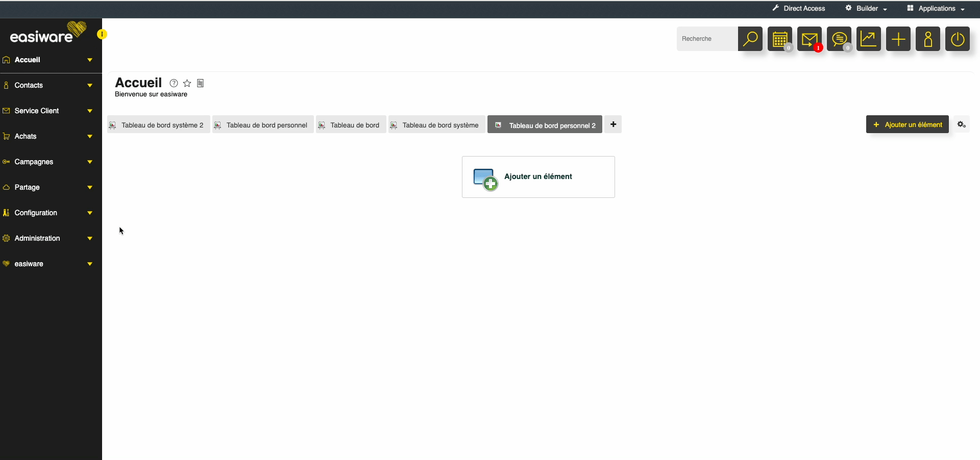
Task: Click the Recherche search input field
Action: tap(707, 39)
